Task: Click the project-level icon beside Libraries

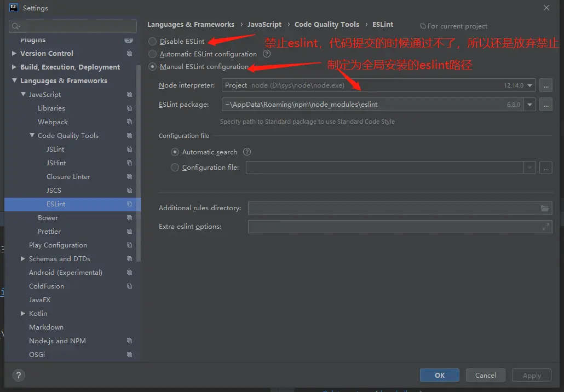Action: pos(129,108)
